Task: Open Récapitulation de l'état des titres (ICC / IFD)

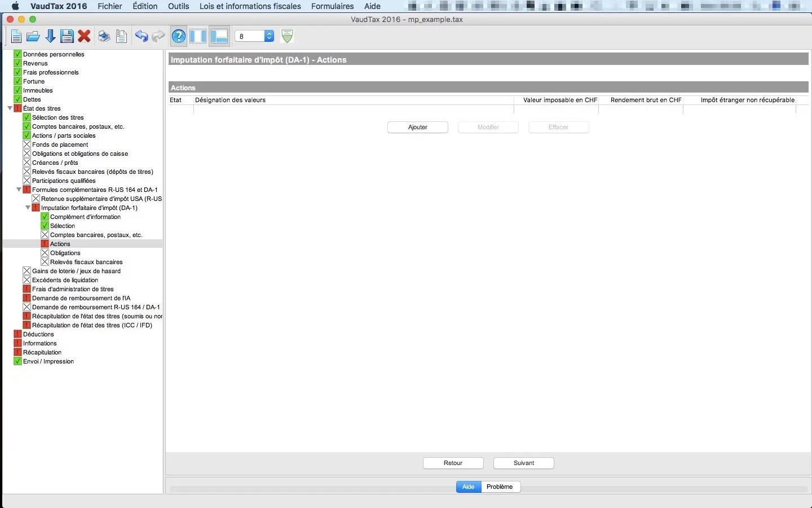Action: coord(92,325)
